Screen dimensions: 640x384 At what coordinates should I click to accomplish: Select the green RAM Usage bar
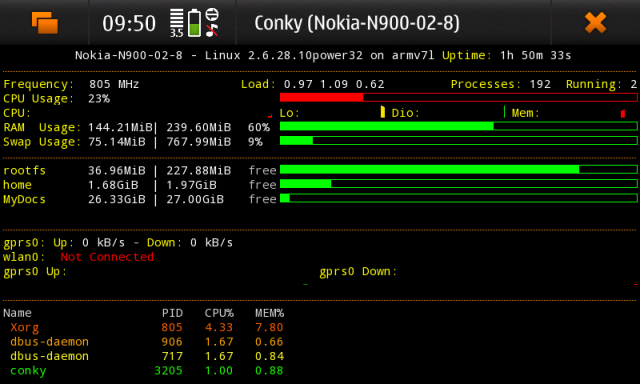click(458, 127)
